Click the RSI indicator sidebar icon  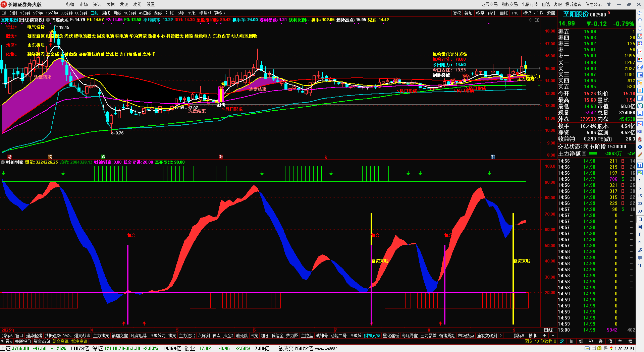(x=640, y=131)
